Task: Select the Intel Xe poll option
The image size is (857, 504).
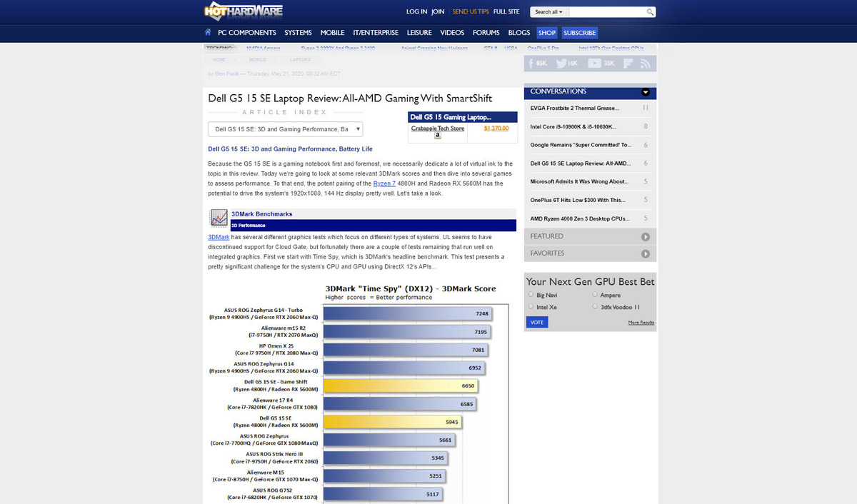Action: point(531,307)
